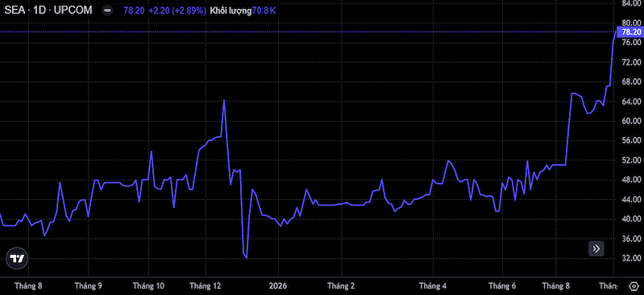Click the Tháng 12 time axis label
Viewport: 644px width, 295px height.
tap(206, 286)
